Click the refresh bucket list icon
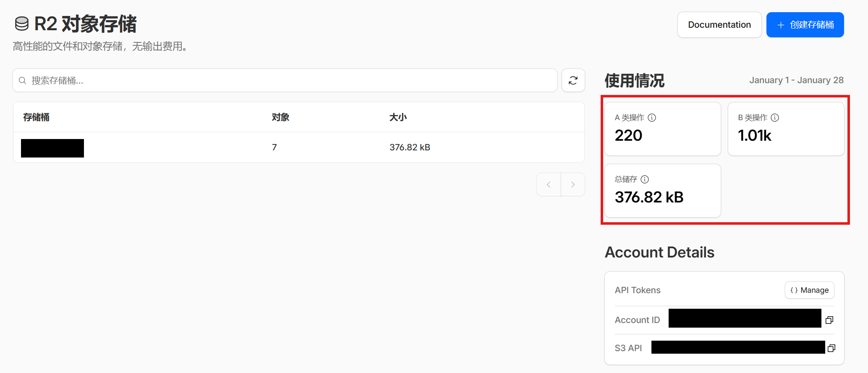The height and width of the screenshot is (373, 868). click(x=573, y=80)
